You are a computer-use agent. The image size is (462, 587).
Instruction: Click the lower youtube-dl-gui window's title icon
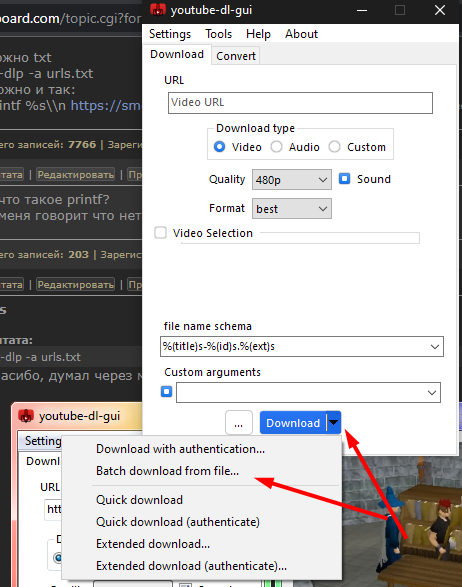[26, 416]
